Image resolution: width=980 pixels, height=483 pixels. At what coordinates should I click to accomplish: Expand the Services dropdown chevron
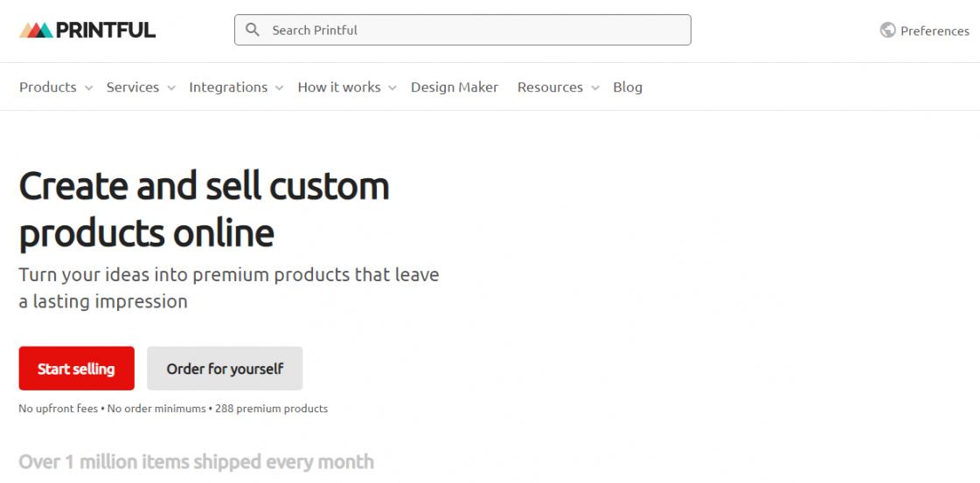click(171, 88)
